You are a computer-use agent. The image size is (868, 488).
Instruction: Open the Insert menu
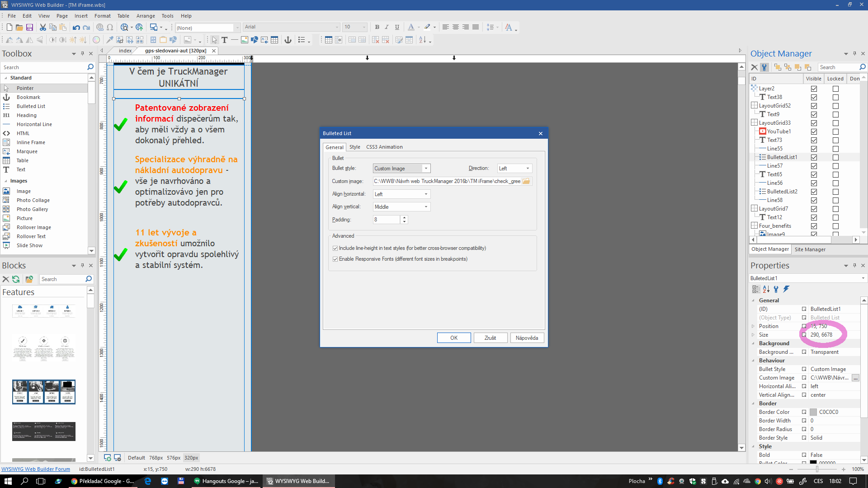[81, 16]
